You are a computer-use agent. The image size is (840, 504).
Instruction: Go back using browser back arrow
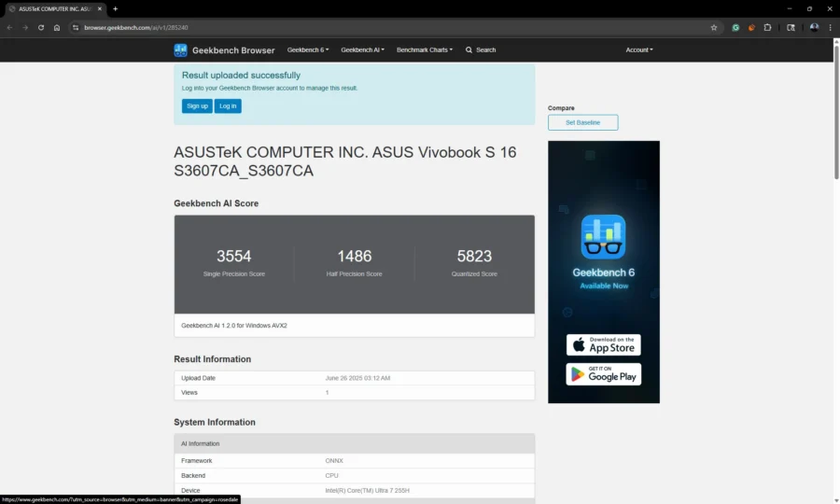click(x=9, y=27)
